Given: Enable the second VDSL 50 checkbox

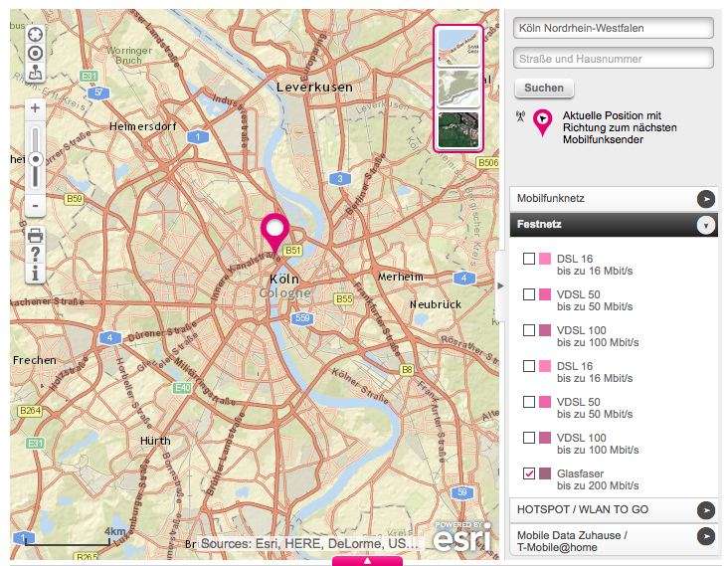Looking at the screenshot, I should click(529, 402).
